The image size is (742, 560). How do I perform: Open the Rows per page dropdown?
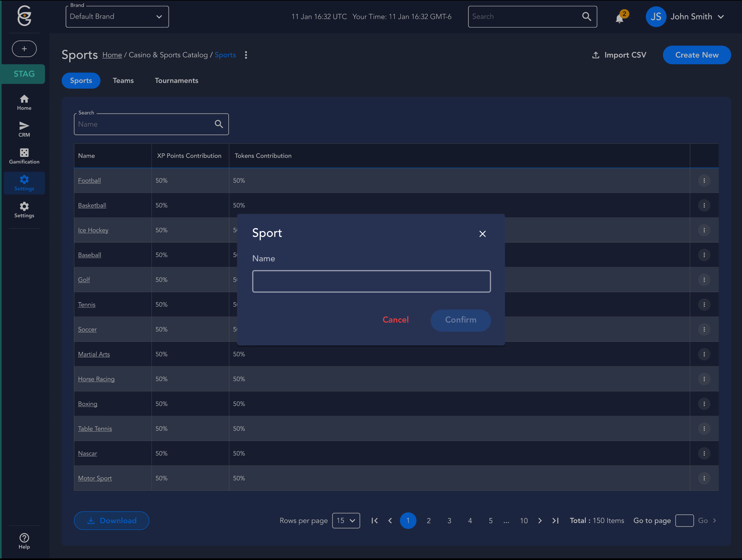pos(346,520)
